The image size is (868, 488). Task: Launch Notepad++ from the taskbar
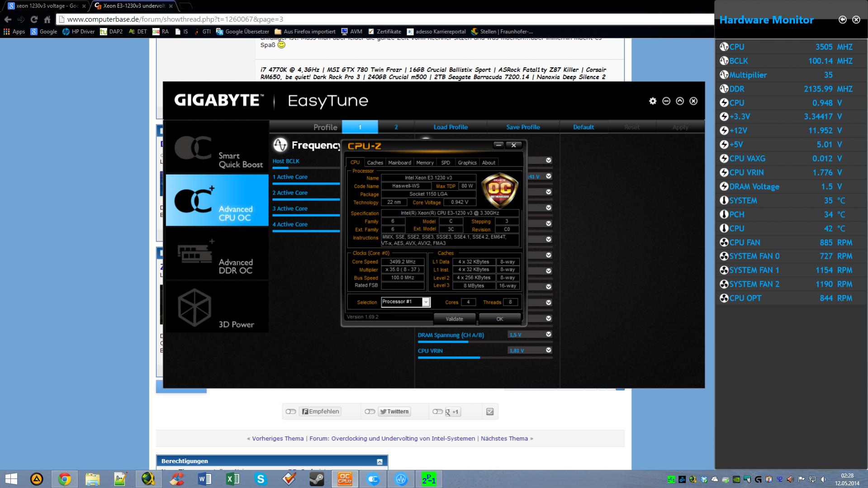click(x=120, y=479)
